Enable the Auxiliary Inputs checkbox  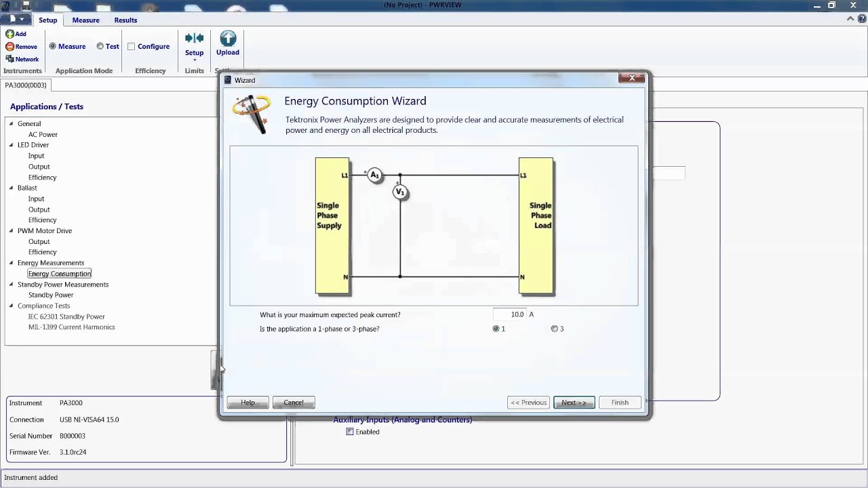(350, 432)
